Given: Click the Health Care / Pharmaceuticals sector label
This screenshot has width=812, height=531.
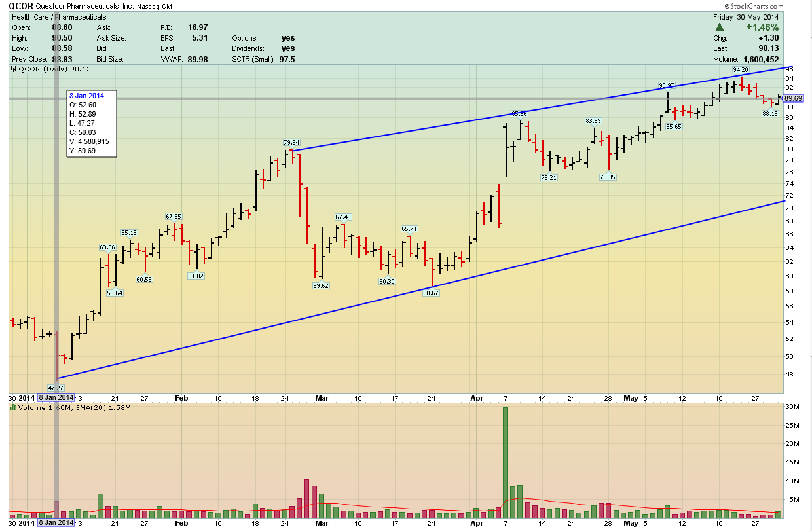Looking at the screenshot, I should coord(59,17).
